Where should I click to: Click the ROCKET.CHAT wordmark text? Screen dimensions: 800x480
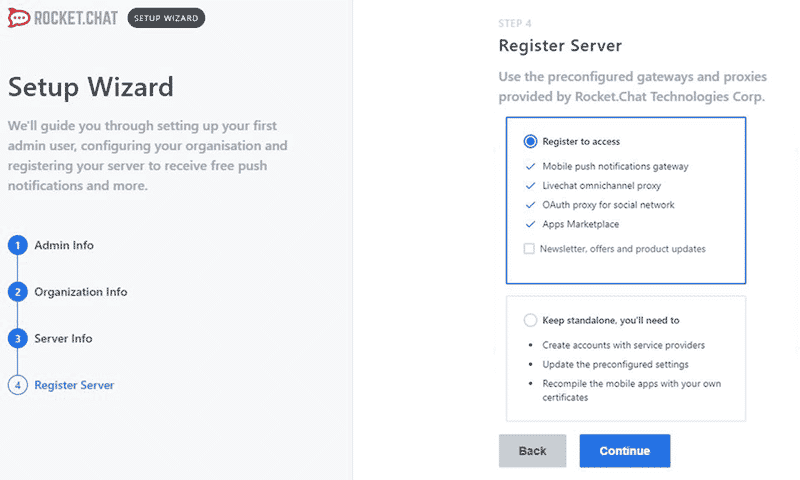click(x=76, y=18)
